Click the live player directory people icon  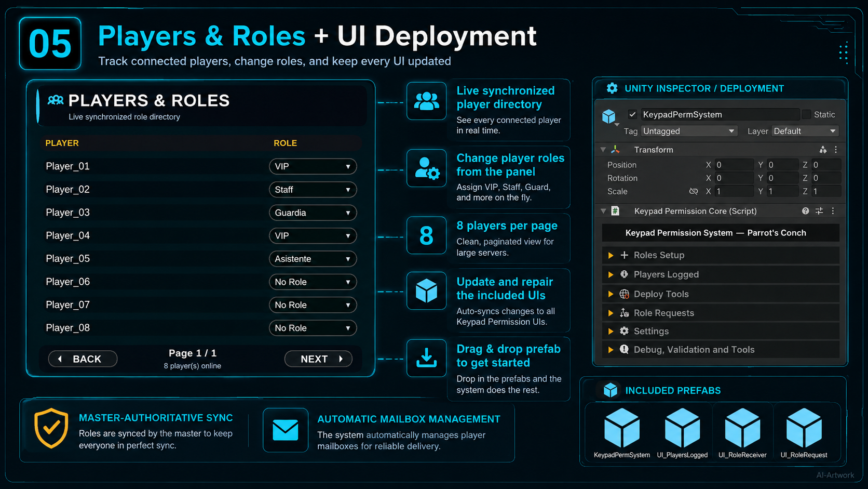point(426,101)
